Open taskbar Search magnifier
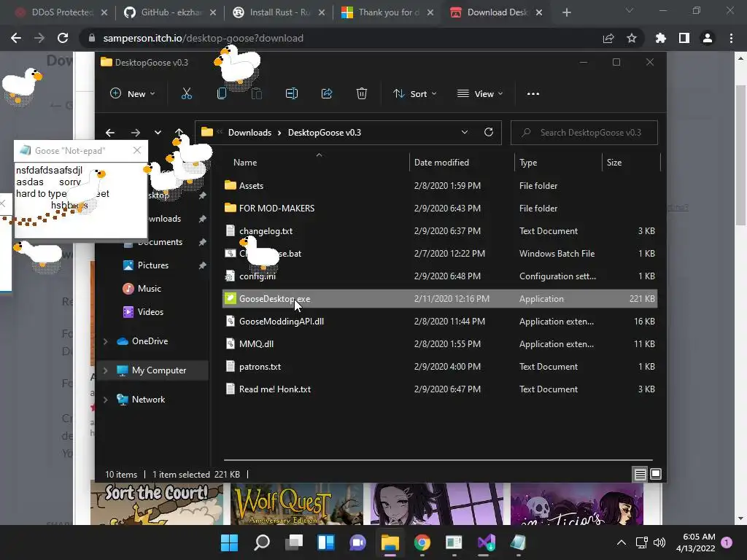This screenshot has width=747, height=560. click(262, 542)
